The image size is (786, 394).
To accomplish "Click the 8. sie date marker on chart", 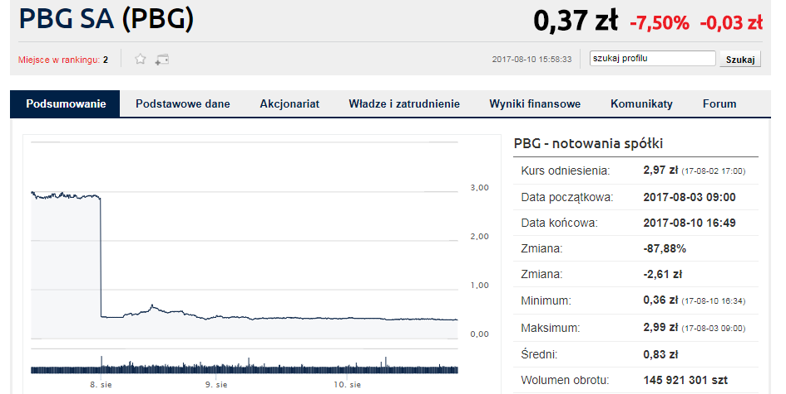I will (101, 385).
